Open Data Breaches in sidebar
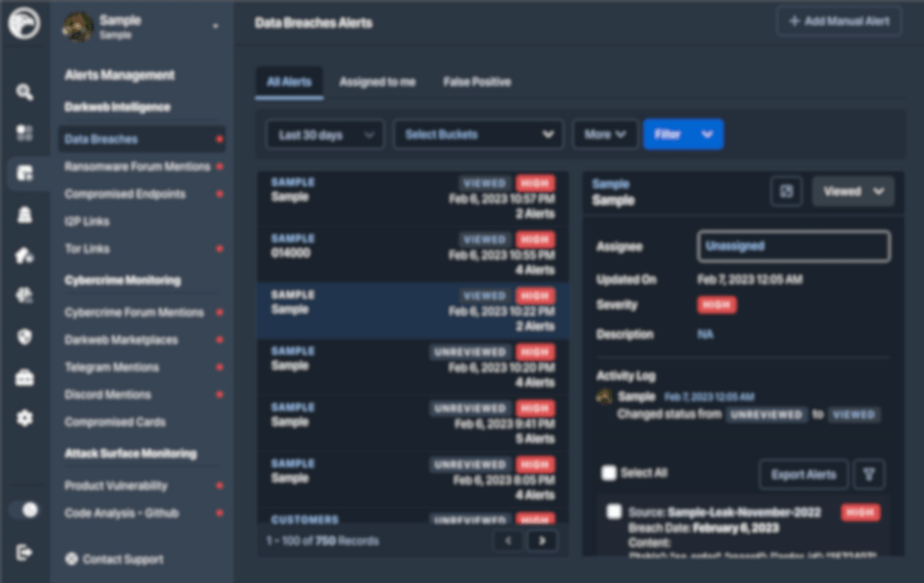The width and height of the screenshot is (924, 583). click(x=141, y=139)
